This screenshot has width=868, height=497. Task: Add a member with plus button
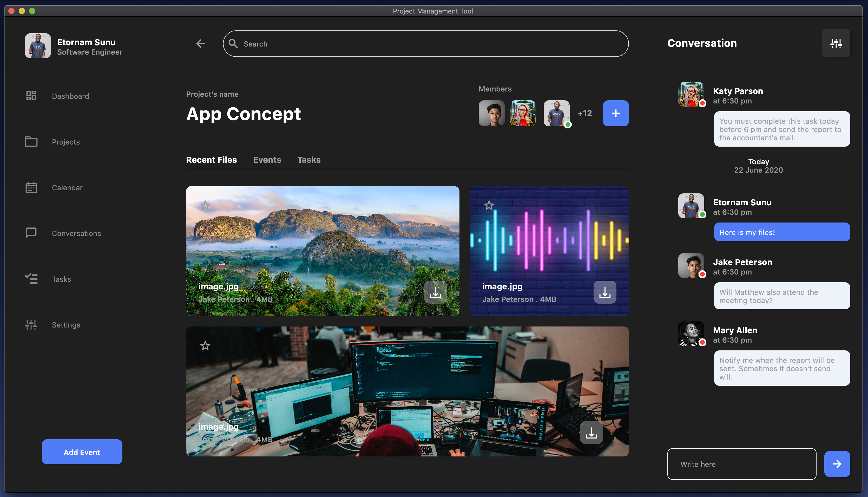pyautogui.click(x=615, y=113)
